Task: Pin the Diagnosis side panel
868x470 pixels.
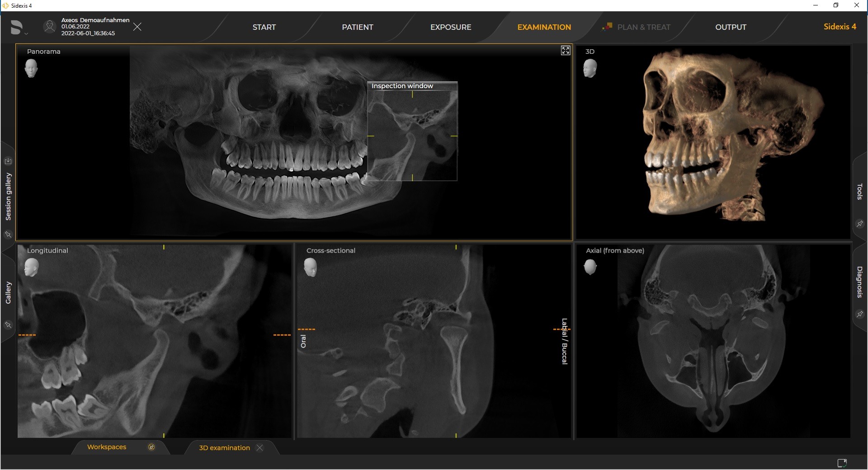Action: pos(859,314)
